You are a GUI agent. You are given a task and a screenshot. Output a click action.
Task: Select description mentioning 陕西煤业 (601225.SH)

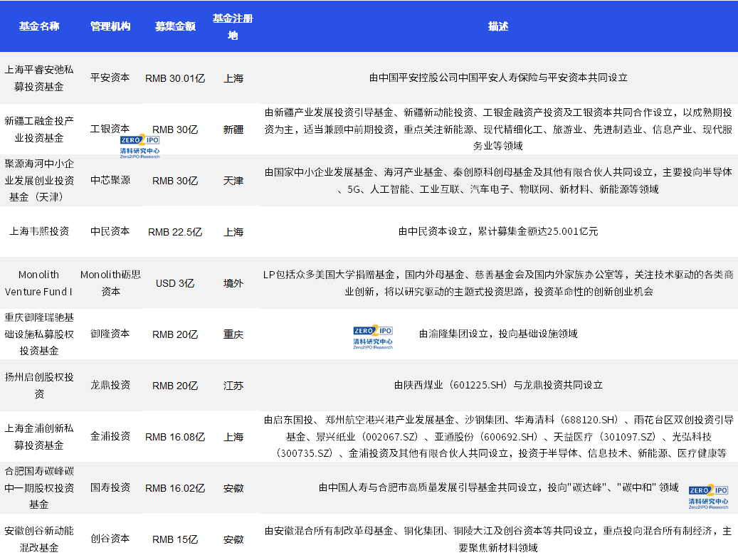tap(498, 386)
